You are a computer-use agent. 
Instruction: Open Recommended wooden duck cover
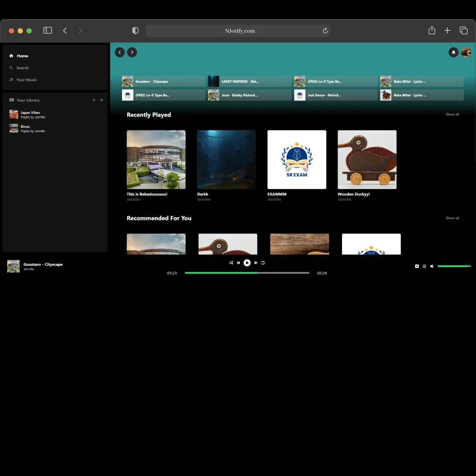coord(228,244)
